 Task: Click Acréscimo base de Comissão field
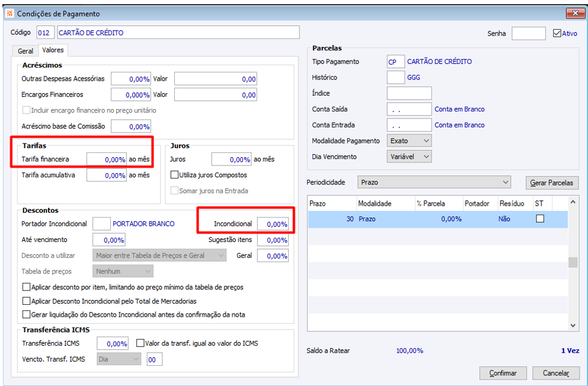(131, 126)
